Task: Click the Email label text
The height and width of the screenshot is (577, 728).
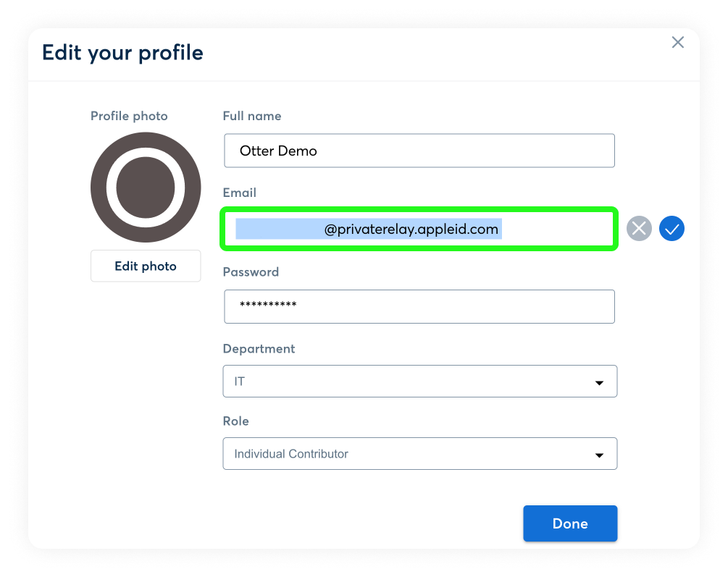Action: pos(240,193)
